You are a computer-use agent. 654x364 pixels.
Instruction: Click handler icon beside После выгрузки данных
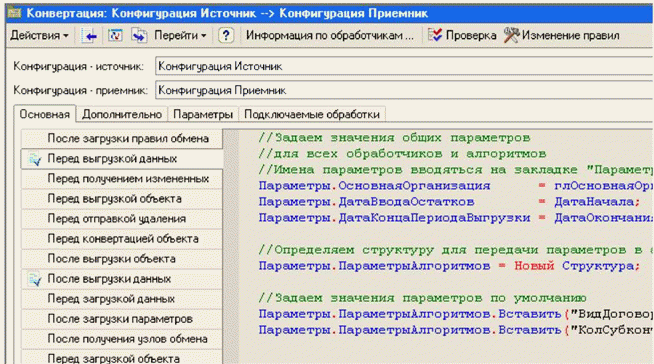(35, 279)
